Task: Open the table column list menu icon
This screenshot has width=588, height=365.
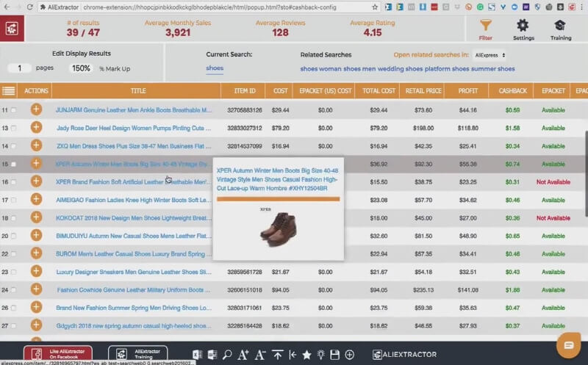Action: coord(9,91)
